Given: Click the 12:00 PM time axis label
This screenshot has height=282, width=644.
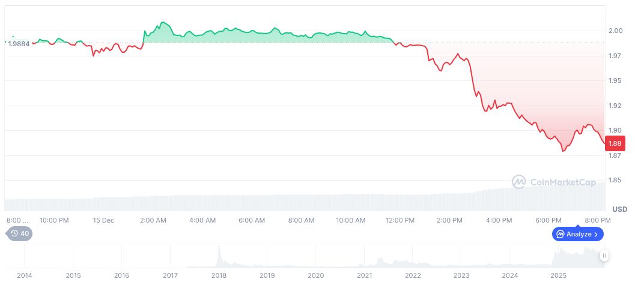Looking at the screenshot, I should pyautogui.click(x=401, y=220).
